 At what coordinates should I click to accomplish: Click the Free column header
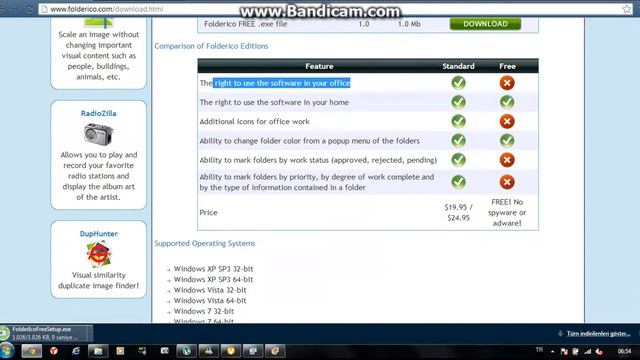pyautogui.click(x=507, y=66)
